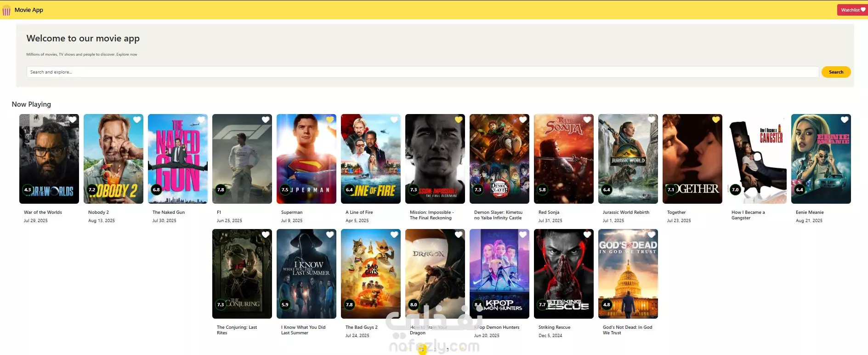The width and height of the screenshot is (868, 355).
Task: Click the heart icon on A Line of Fire poster
Action: click(x=394, y=120)
